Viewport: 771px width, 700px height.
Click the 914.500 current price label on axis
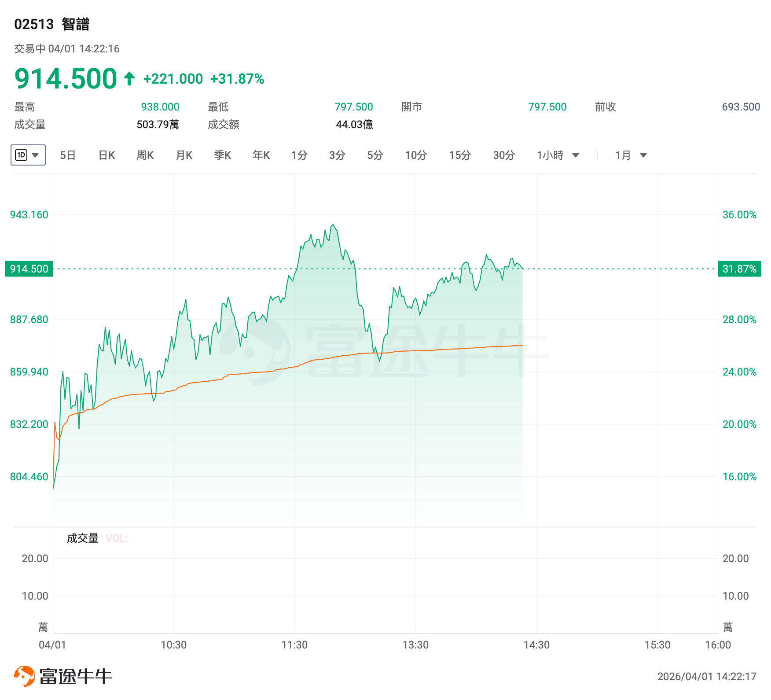click(x=29, y=269)
